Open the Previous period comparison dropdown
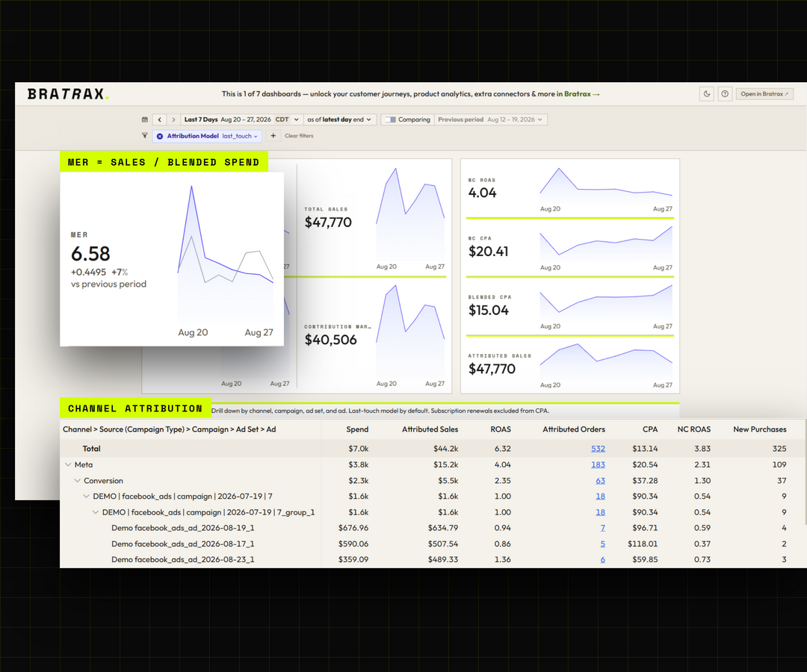Screen dimensions: 807x672 click(x=491, y=119)
